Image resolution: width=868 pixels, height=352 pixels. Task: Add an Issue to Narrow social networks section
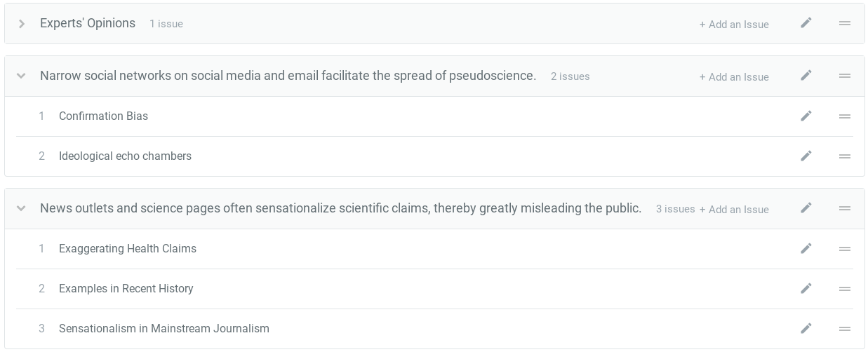click(x=734, y=77)
